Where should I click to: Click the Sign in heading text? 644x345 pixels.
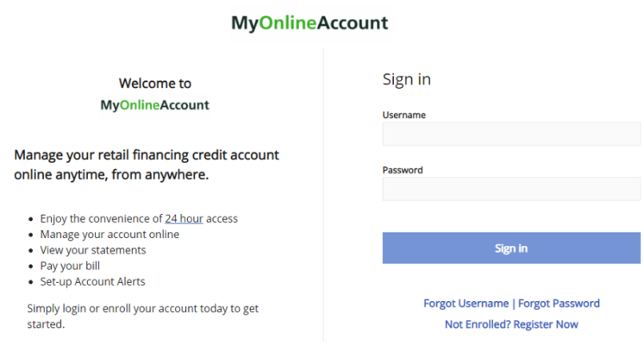point(407,79)
